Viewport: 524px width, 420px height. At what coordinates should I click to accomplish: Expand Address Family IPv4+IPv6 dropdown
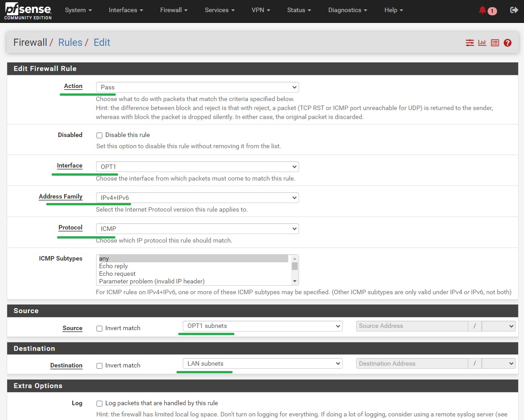(x=197, y=198)
